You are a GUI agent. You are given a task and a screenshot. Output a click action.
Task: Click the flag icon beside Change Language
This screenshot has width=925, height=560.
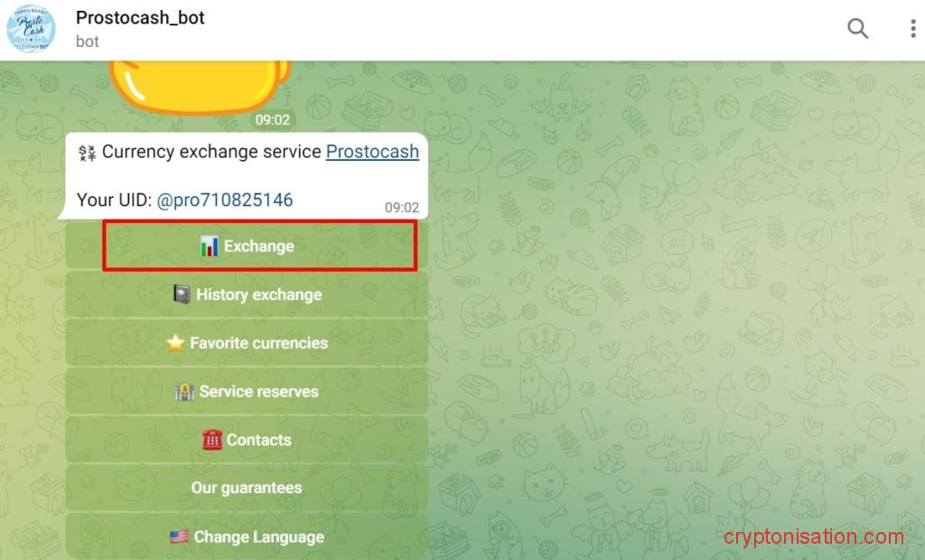[180, 537]
